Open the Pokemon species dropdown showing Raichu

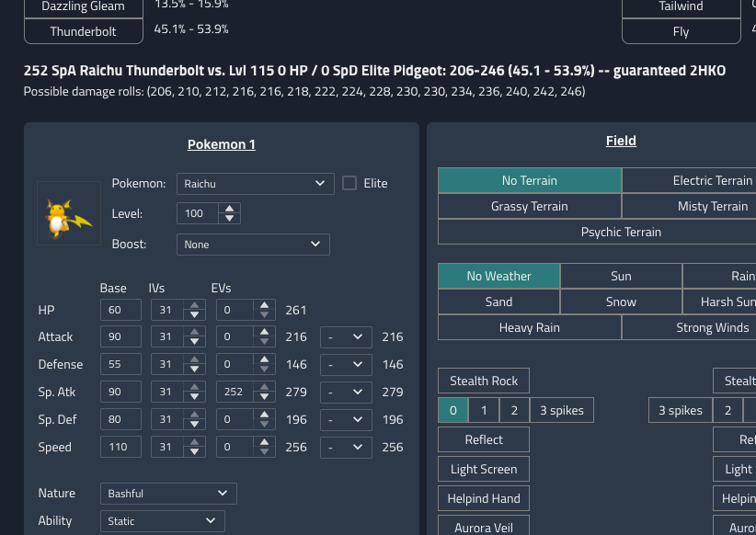[x=256, y=184]
